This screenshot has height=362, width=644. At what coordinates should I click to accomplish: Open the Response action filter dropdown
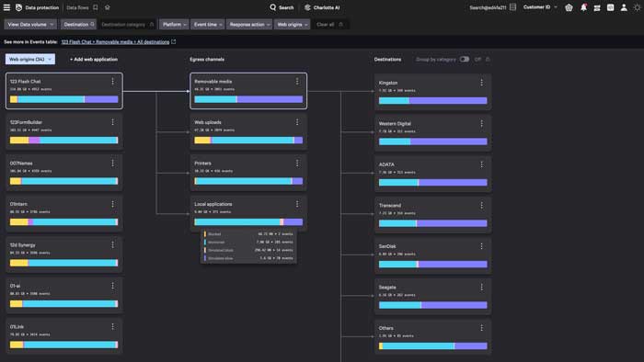click(x=249, y=25)
